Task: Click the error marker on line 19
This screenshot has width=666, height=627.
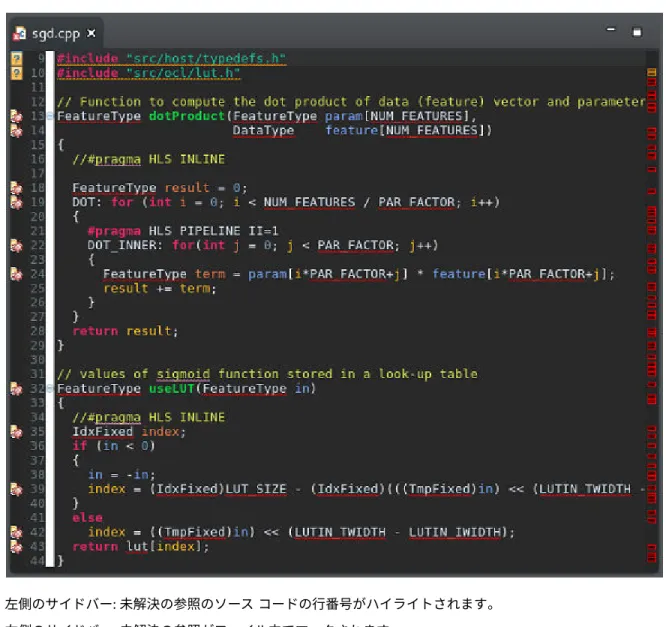Action: coord(17,202)
